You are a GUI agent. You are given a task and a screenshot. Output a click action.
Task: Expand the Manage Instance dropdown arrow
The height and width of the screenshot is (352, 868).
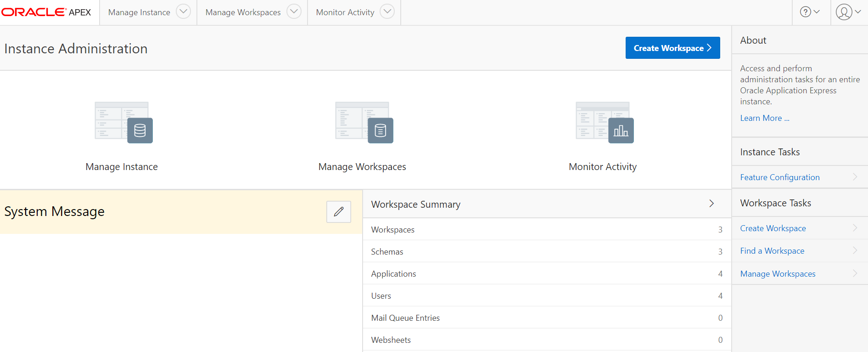click(x=183, y=11)
